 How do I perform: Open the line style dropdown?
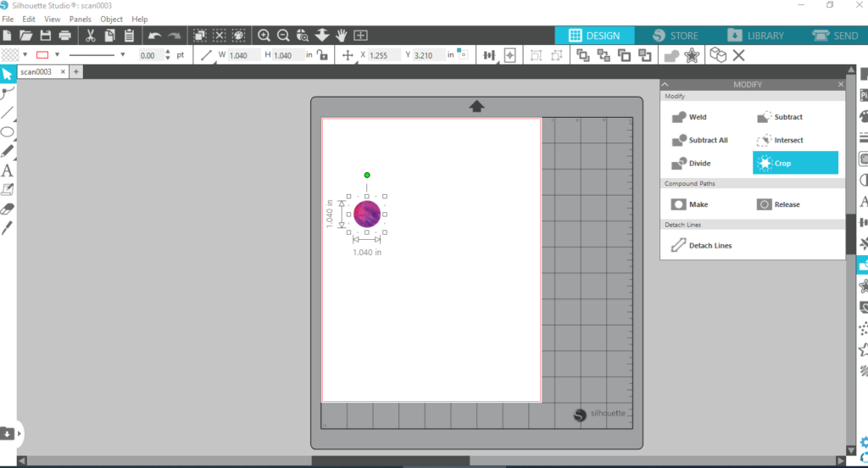coord(123,55)
